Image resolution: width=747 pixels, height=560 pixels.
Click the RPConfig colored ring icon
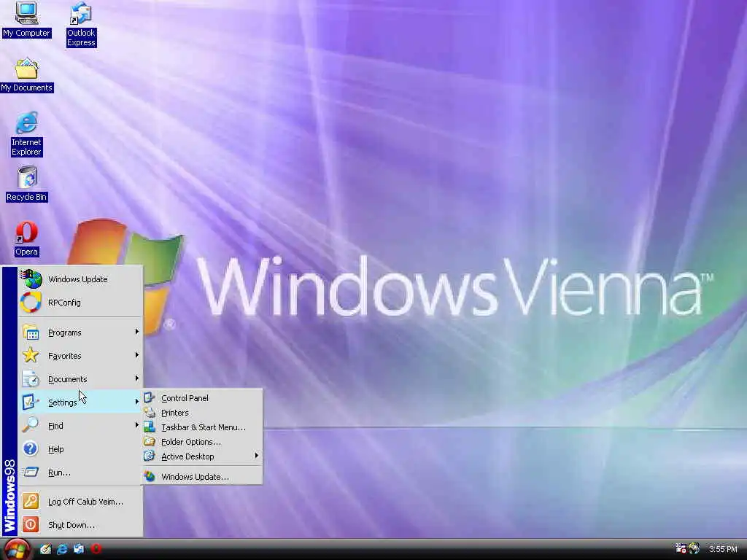pyautogui.click(x=31, y=303)
